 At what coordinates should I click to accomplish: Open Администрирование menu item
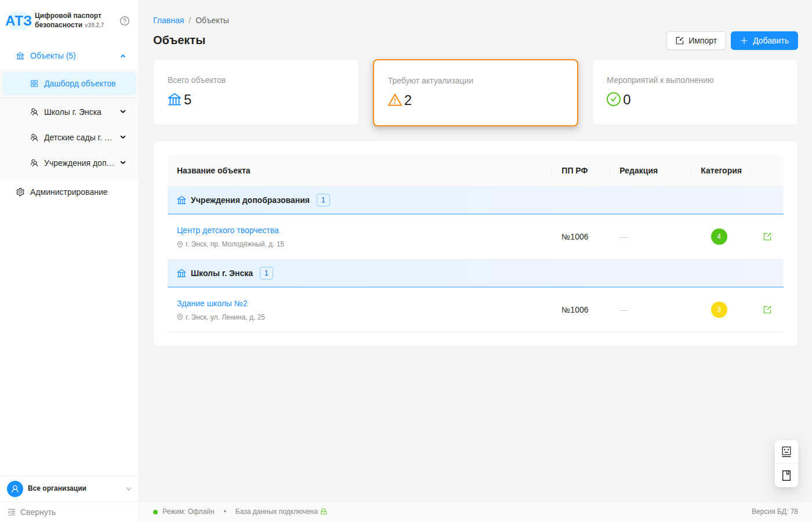68,192
